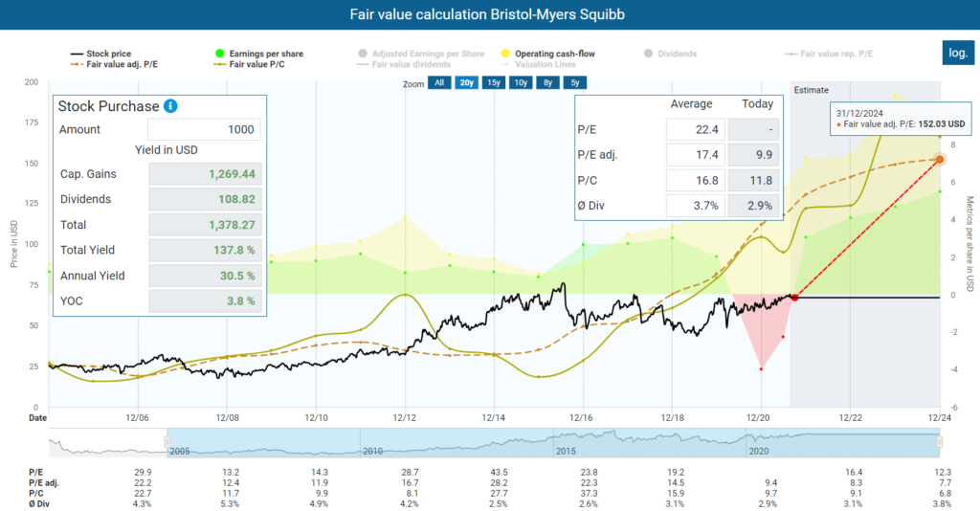Toggle Fair value P/C legend item
Viewport: 980px width, 511px height.
(250, 64)
